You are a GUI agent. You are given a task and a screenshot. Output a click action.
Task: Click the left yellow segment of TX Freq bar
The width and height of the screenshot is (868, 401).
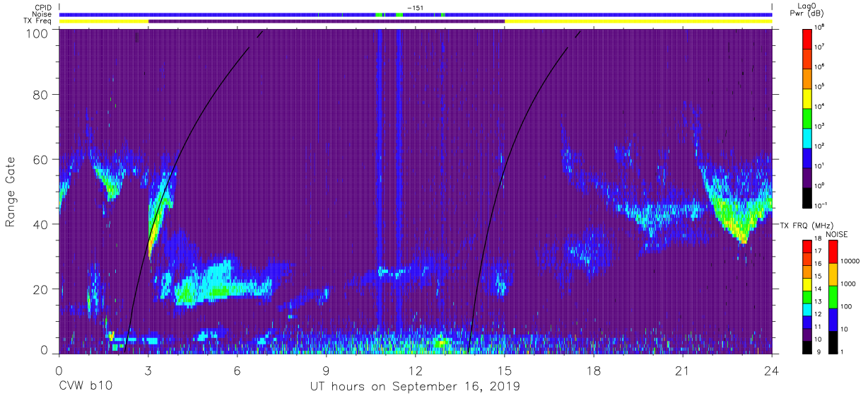pos(104,21)
